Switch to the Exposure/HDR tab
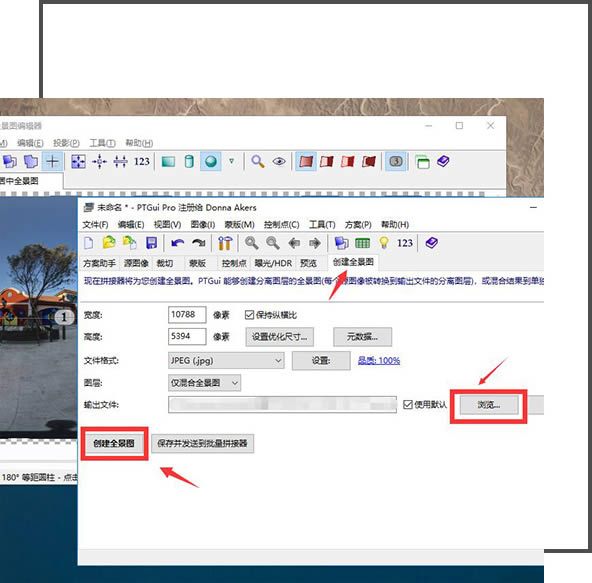 [273, 263]
